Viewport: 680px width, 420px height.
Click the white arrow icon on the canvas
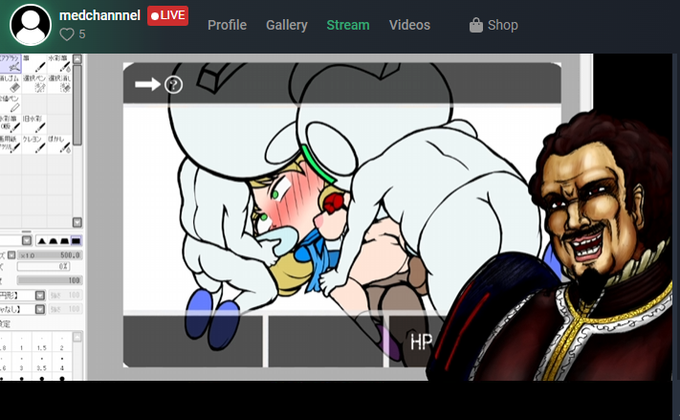147,84
